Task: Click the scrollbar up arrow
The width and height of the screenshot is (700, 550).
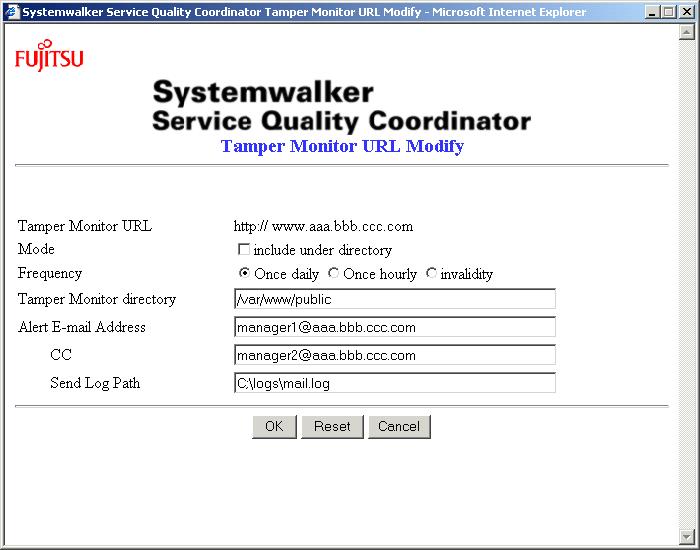Action: point(686,32)
